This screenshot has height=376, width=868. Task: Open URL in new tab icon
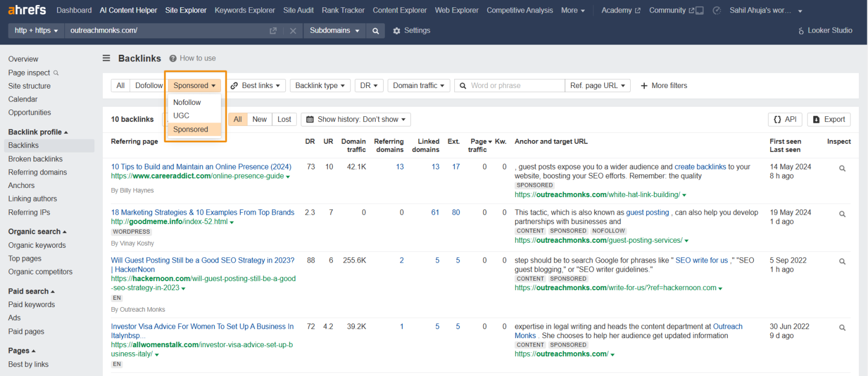pyautogui.click(x=273, y=30)
